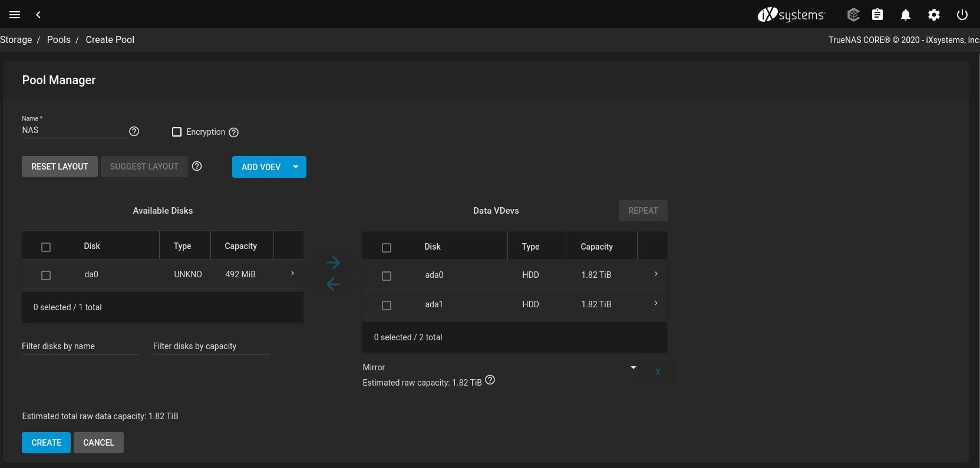
Task: Go to Pools in the breadcrumb
Action: click(x=58, y=39)
